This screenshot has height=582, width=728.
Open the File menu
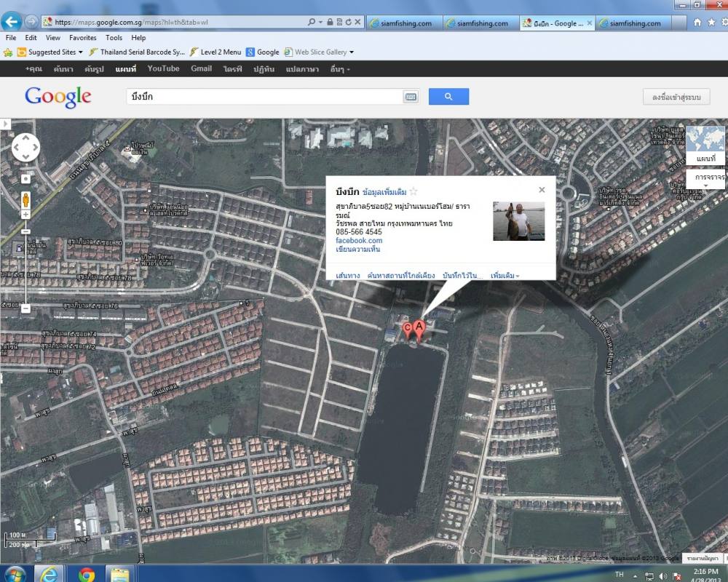[11, 38]
